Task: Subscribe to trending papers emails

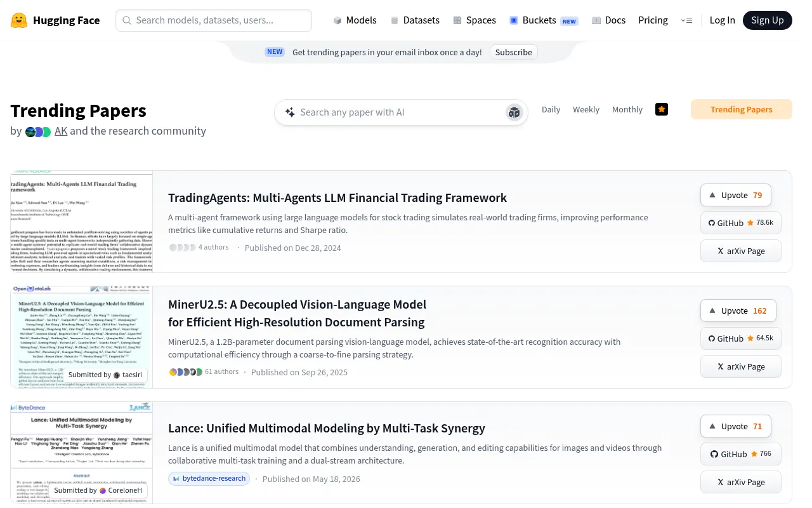Action: (514, 52)
